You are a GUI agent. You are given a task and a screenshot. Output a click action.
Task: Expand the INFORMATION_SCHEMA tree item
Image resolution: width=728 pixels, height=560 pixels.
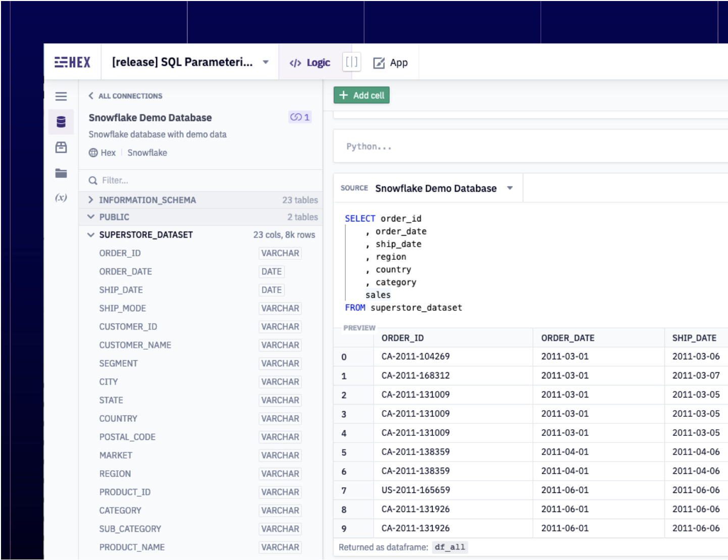[x=91, y=200]
